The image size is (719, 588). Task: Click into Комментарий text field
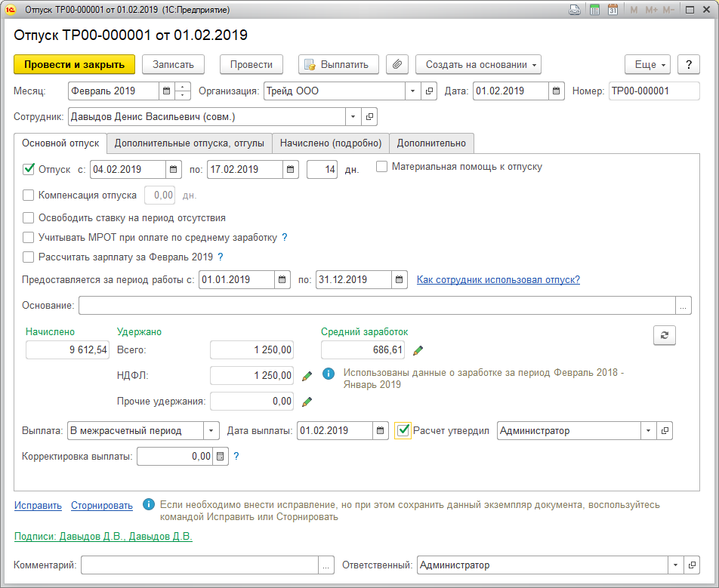click(200, 565)
